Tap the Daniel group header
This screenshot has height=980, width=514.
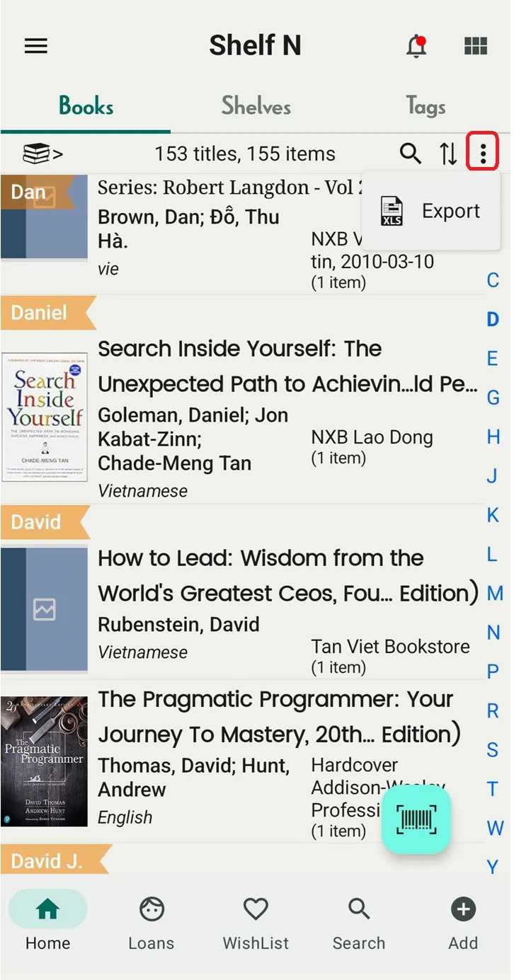[x=47, y=313]
